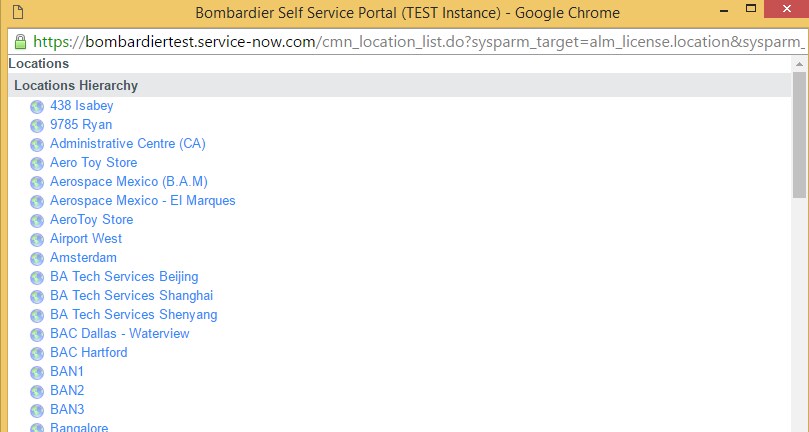Select Administrative Centre (CA) location
Screen dimensions: 809x432
coord(127,143)
